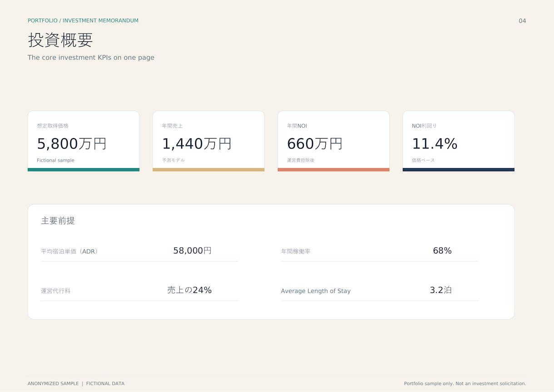The image size is (554, 392).
Task: Select the 11.4% value
Action: [x=435, y=144]
